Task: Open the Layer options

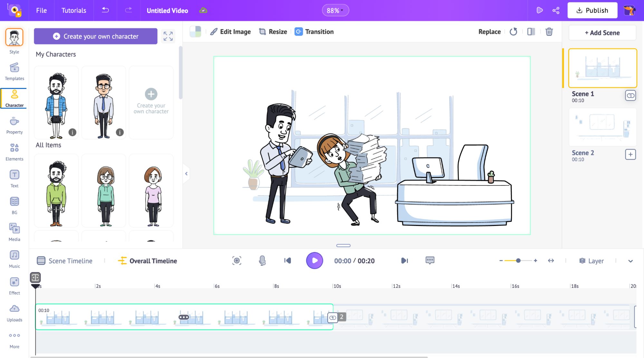Action: pyautogui.click(x=591, y=261)
